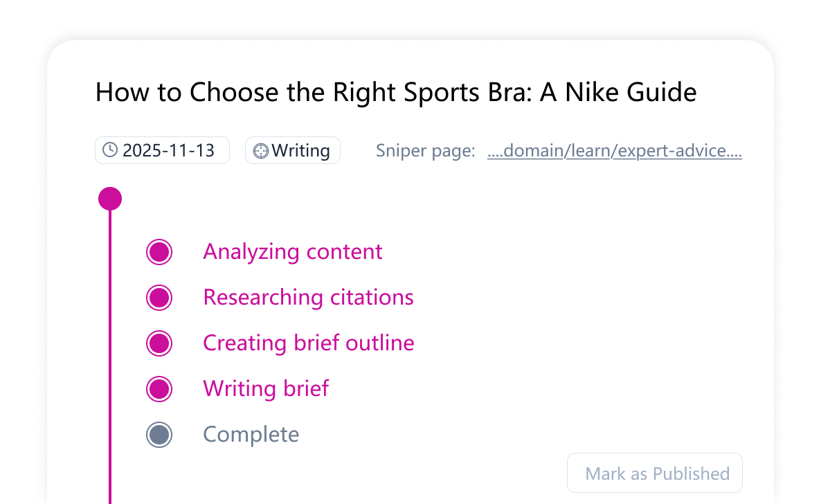Click the Creating brief outline step circle
This screenshot has height=504, width=821.
(x=159, y=343)
